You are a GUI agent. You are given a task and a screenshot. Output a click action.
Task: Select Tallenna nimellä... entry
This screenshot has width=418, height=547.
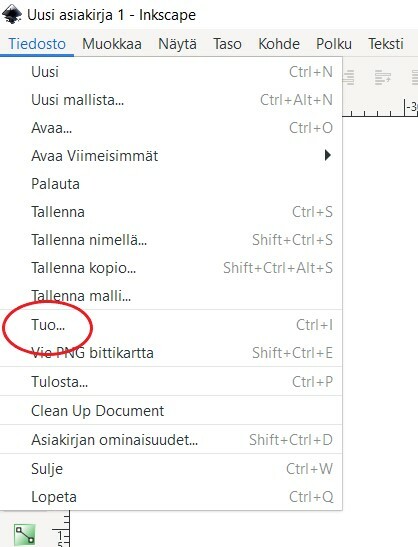171,240
